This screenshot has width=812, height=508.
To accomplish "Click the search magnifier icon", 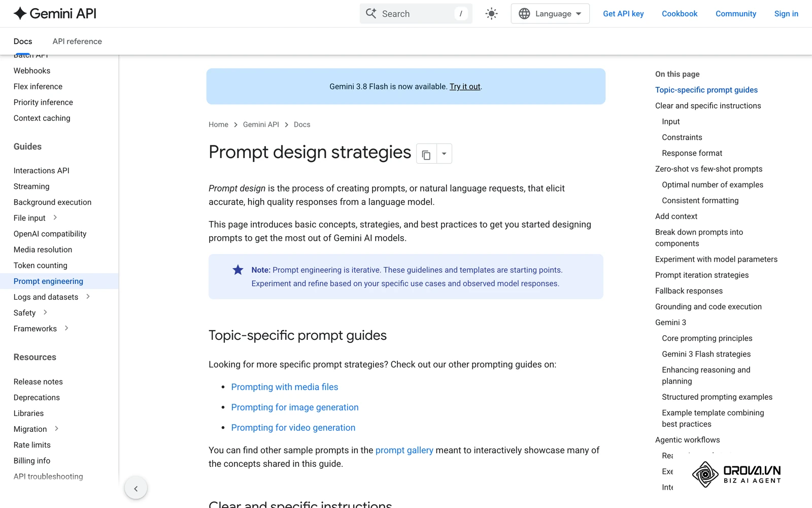I will (x=371, y=14).
